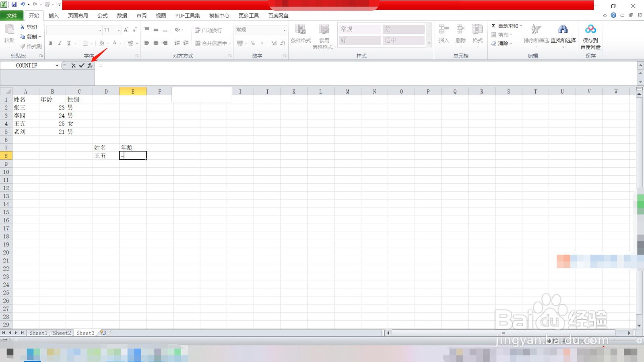Click the 格式 cell format icon
This screenshot has height=362, width=644.
pos(478,29)
